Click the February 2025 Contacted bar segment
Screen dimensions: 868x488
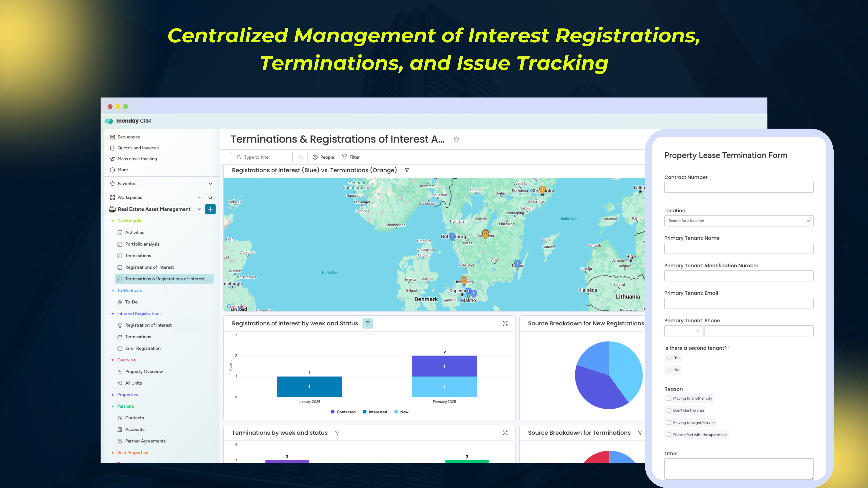444,366
